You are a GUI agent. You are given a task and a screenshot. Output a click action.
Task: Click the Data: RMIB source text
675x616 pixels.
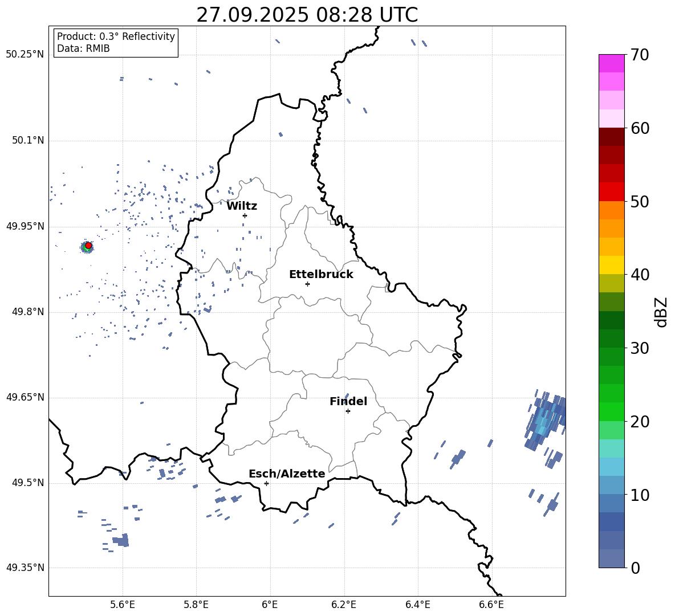click(x=83, y=48)
